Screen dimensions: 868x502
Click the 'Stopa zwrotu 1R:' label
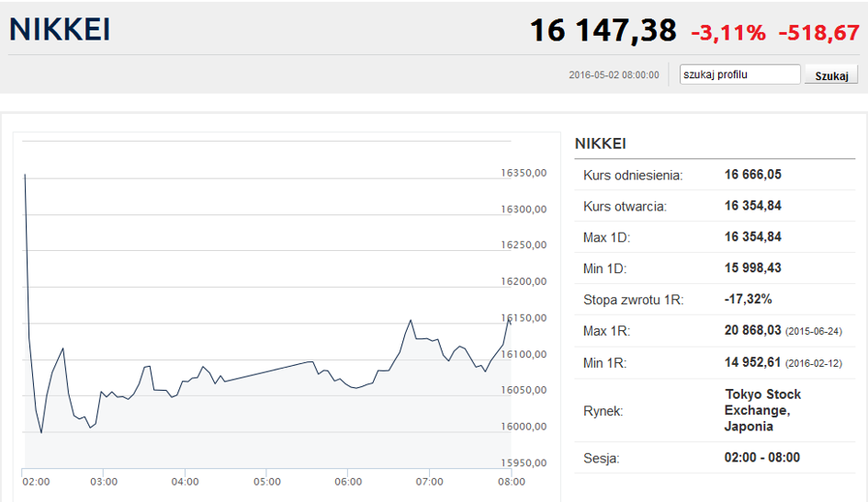(633, 300)
